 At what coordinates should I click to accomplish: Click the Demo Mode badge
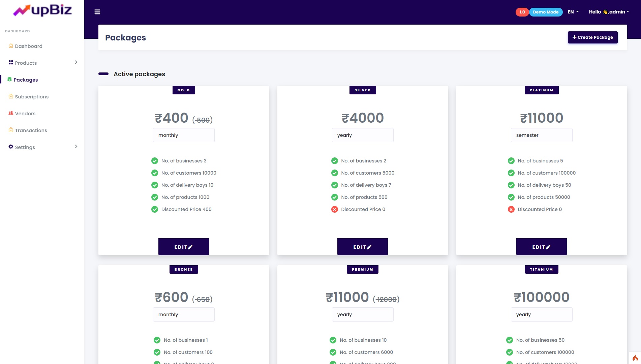(x=545, y=12)
